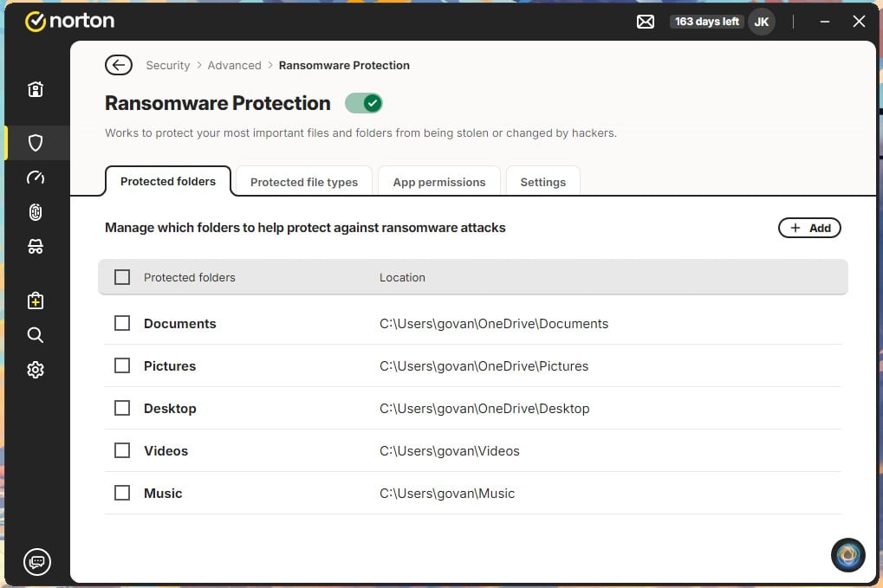Screen dimensions: 883x588
Task: Click the JK account avatar
Action: click(x=762, y=22)
